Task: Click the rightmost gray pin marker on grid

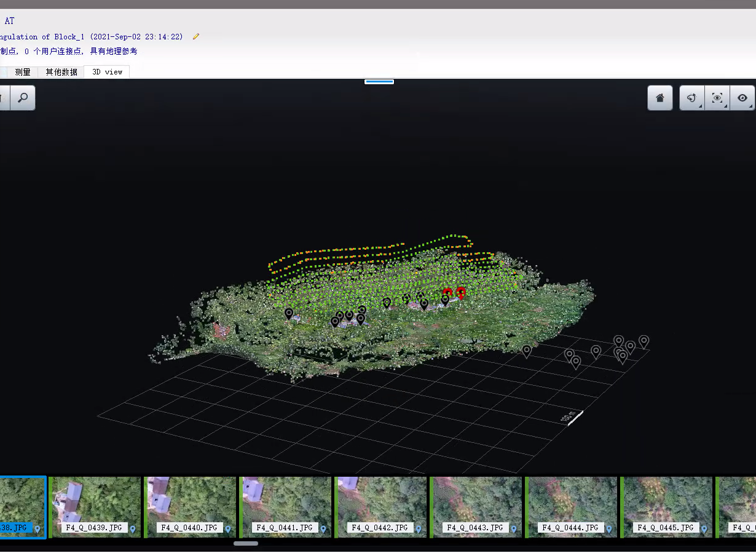Action: 644,341
